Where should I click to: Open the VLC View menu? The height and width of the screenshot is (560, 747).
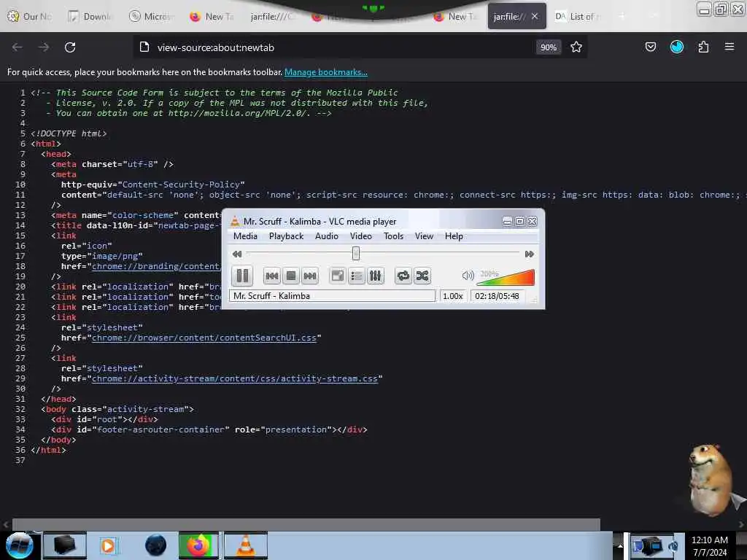[424, 236]
